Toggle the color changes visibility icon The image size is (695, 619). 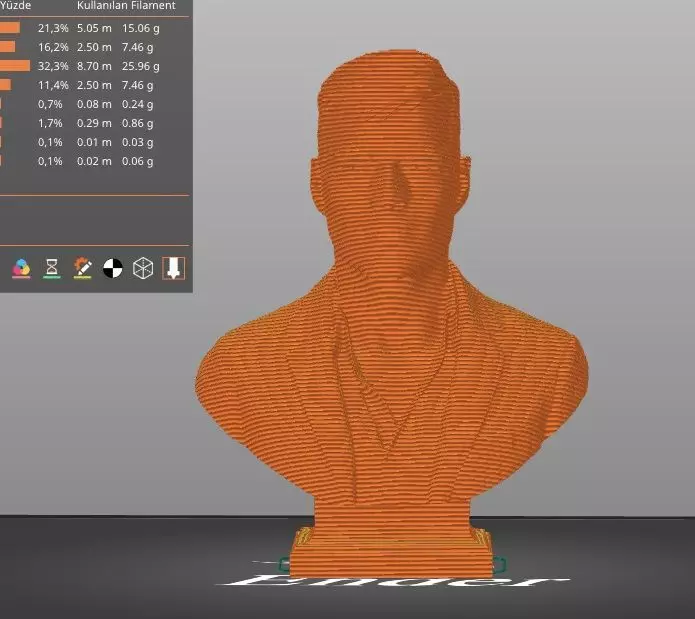point(21,269)
